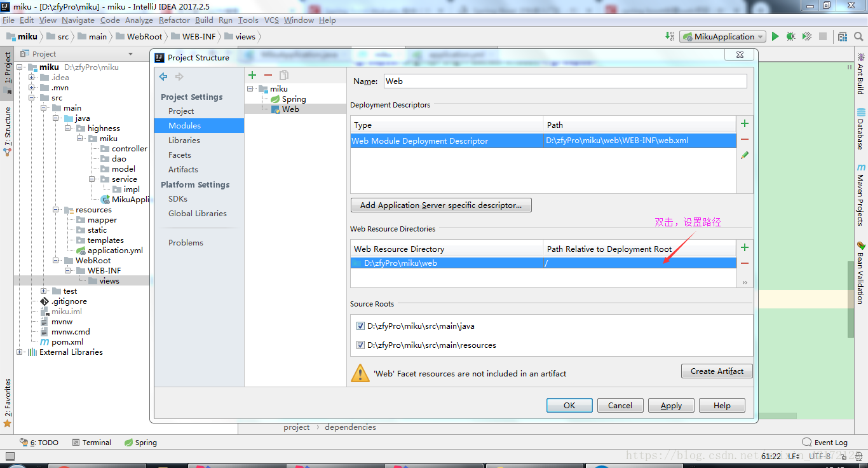This screenshot has height=468, width=868.
Task: Expand External Libraries node
Action: click(x=20, y=352)
